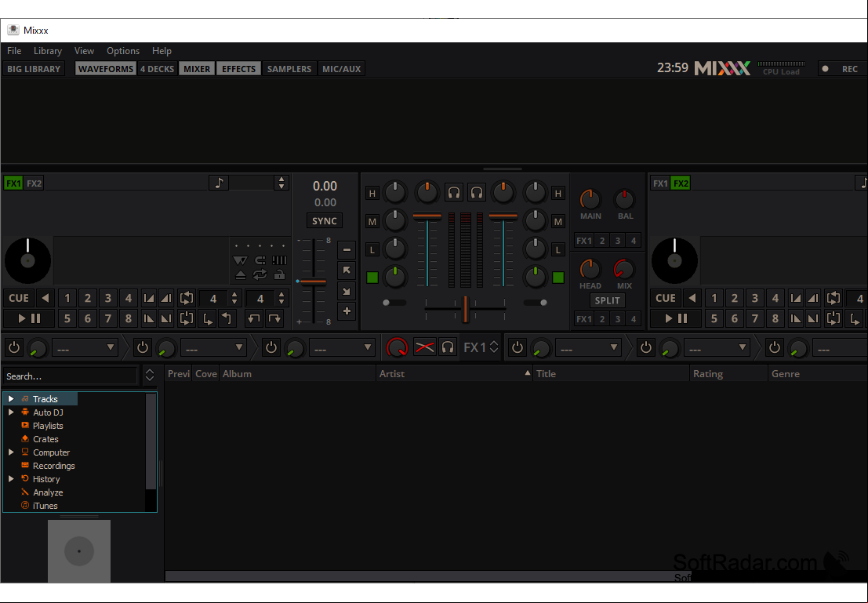Increase left deck rate with plus button

point(347,311)
